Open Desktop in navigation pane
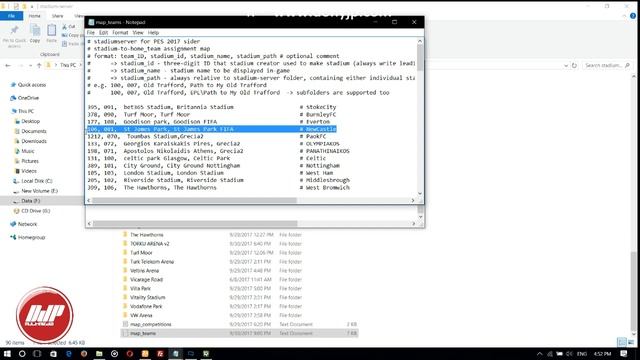 click(30, 121)
